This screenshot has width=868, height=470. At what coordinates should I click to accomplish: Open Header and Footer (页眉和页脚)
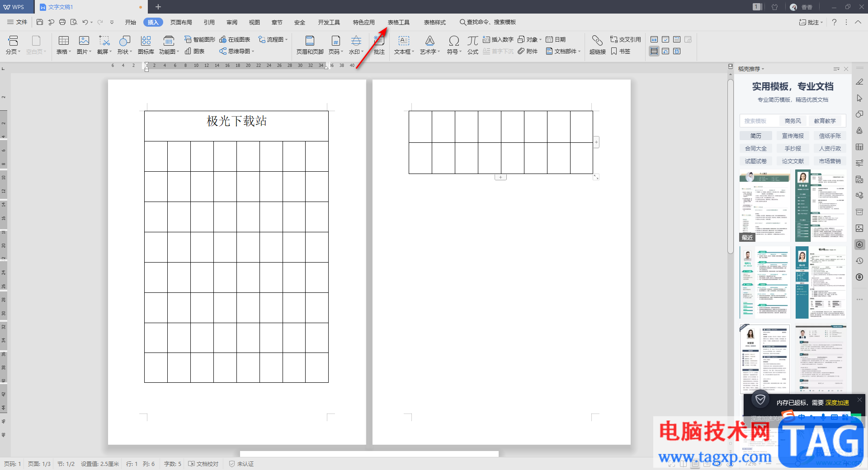[x=310, y=45]
